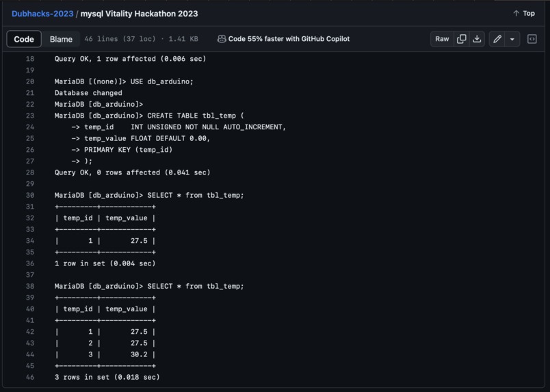Click line 43 row with id 2
This screenshot has height=392, width=550.
click(x=105, y=343)
